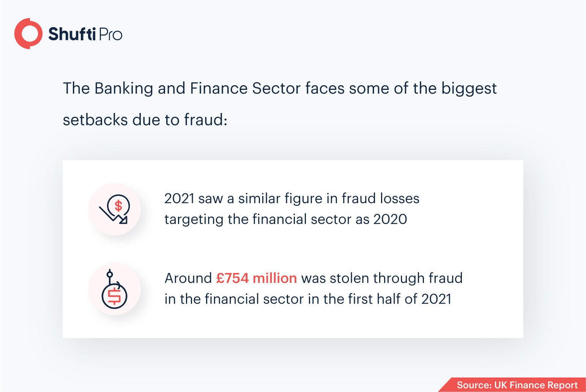Image resolution: width=586 pixels, height=392 pixels.
Task: Click the Shufti Pro brand name text
Action: [x=85, y=34]
